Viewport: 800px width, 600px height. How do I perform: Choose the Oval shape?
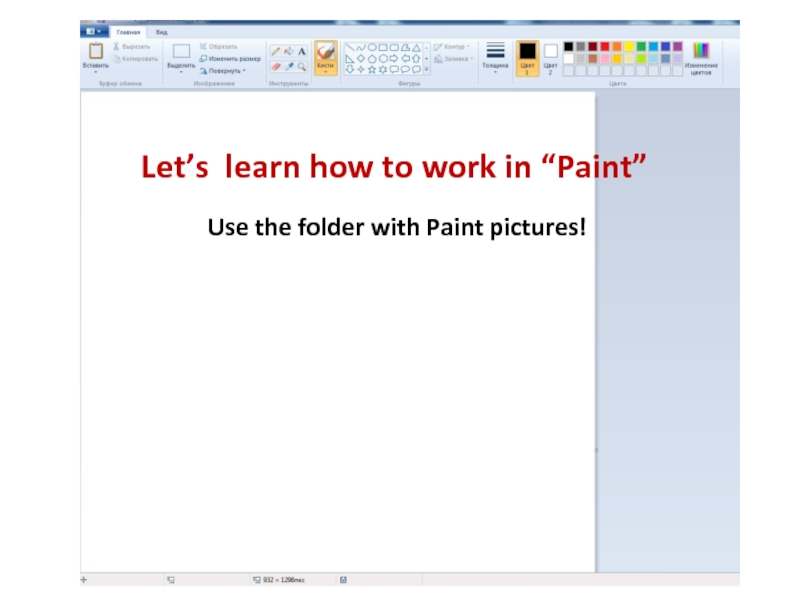[x=372, y=47]
